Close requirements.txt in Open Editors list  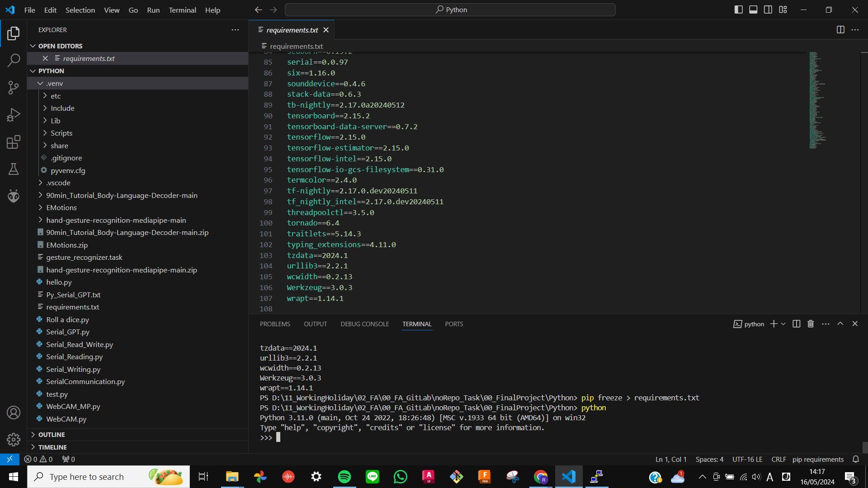tap(45, 58)
